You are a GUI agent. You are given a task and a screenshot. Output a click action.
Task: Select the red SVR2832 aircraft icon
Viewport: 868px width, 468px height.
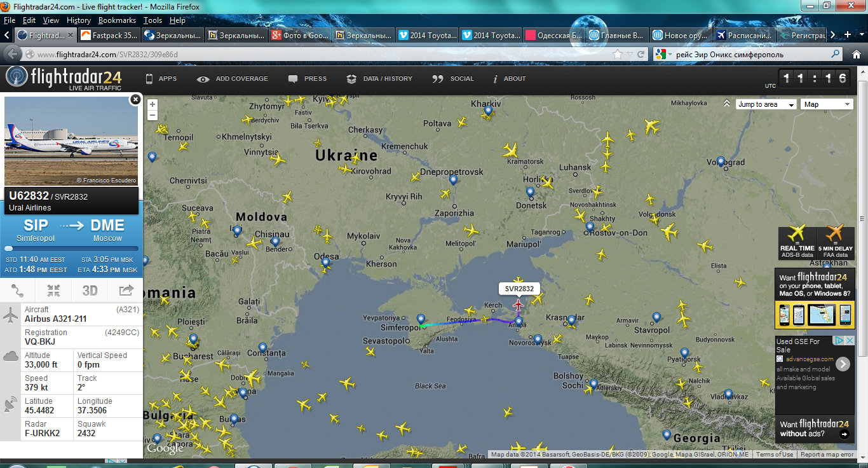click(x=519, y=306)
